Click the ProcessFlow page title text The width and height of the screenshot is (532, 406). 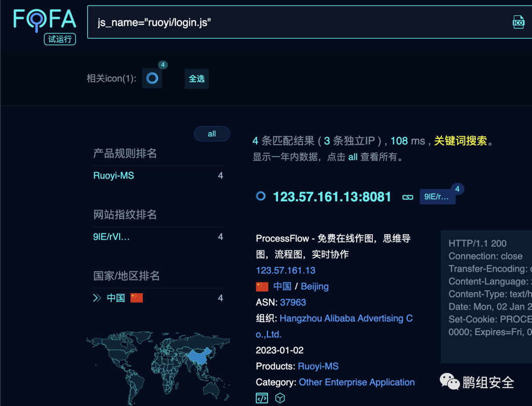[x=333, y=247]
